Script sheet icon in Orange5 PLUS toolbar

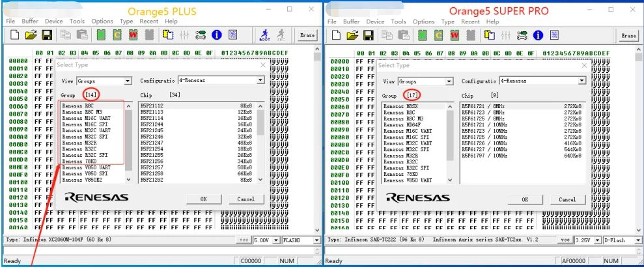233,35
